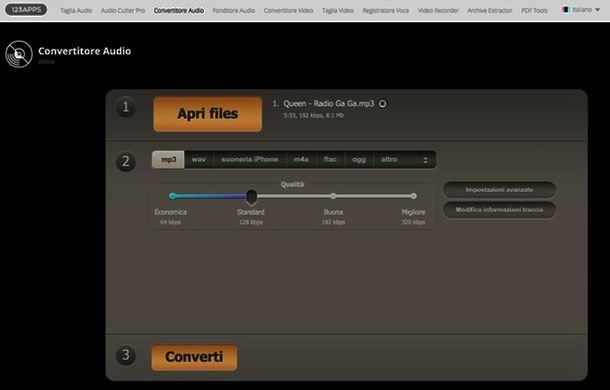Click the 192 kbps label under Buona
610x390 pixels.
click(333, 222)
